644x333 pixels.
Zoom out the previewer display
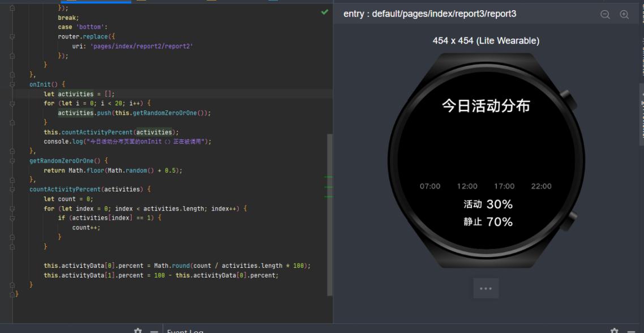[x=605, y=15]
